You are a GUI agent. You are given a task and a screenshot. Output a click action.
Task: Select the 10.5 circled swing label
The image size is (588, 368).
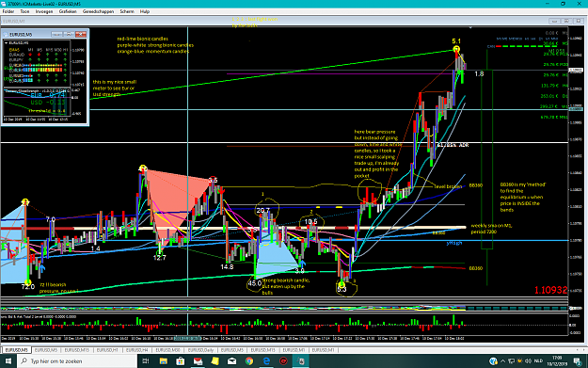[x=310, y=222]
